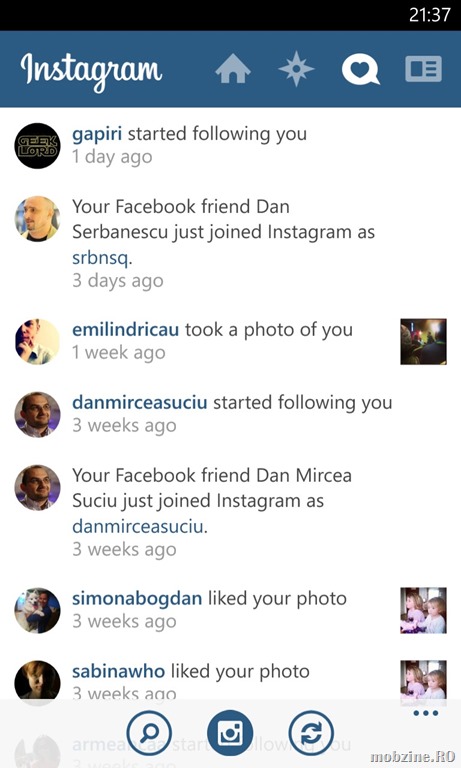Open gapiri's Geek Lord avatar
This screenshot has width=461, height=768.
(x=37, y=145)
